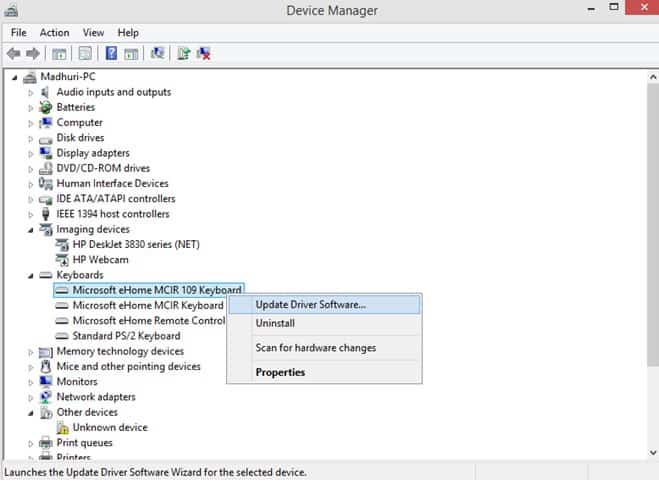Click the Memory technology devices icon
Image resolution: width=659 pixels, height=482 pixels.
coord(45,352)
